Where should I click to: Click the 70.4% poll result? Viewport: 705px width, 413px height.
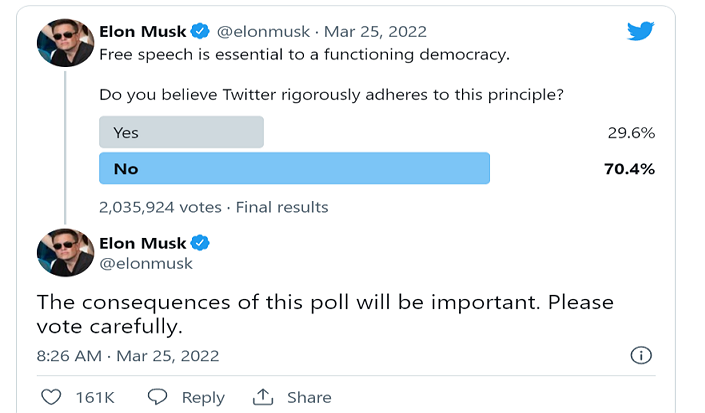pos(630,168)
